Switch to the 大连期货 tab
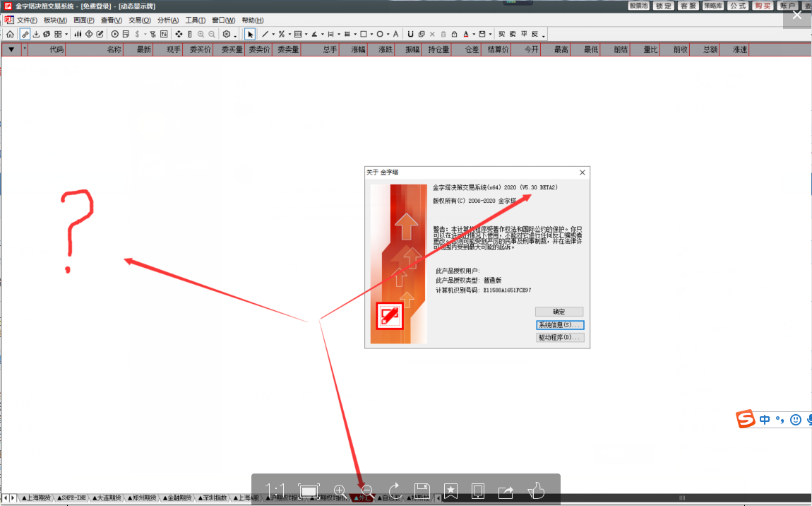The height and width of the screenshot is (506, 812). pyautogui.click(x=107, y=498)
